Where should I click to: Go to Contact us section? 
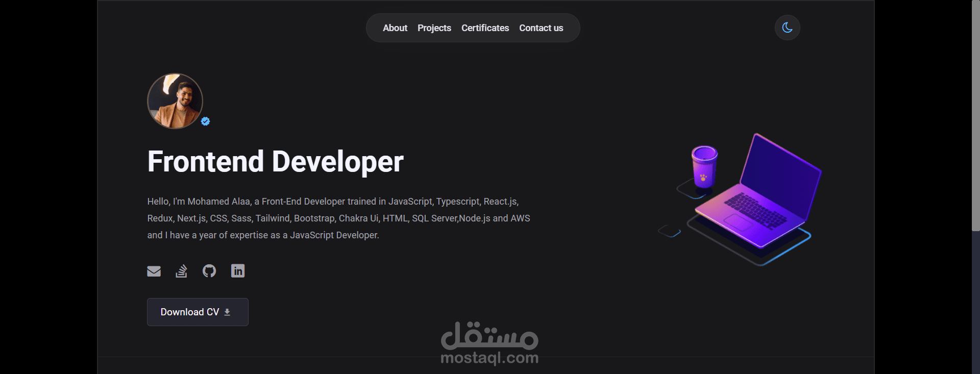541,28
